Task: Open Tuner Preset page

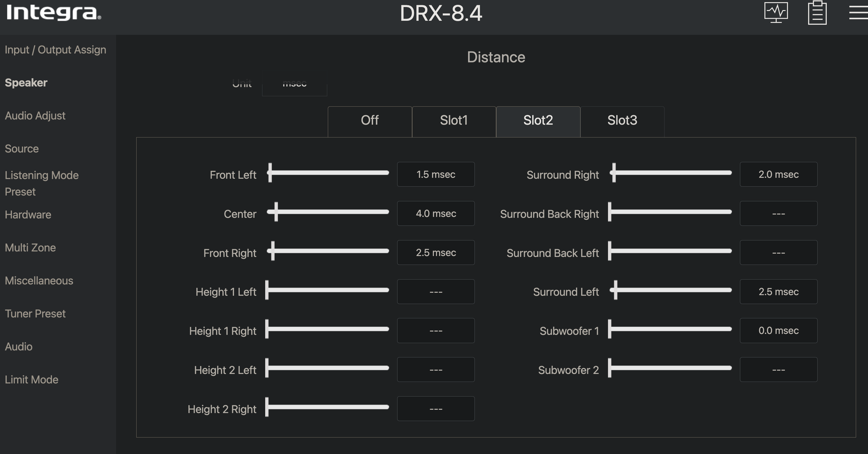Action: click(x=35, y=314)
